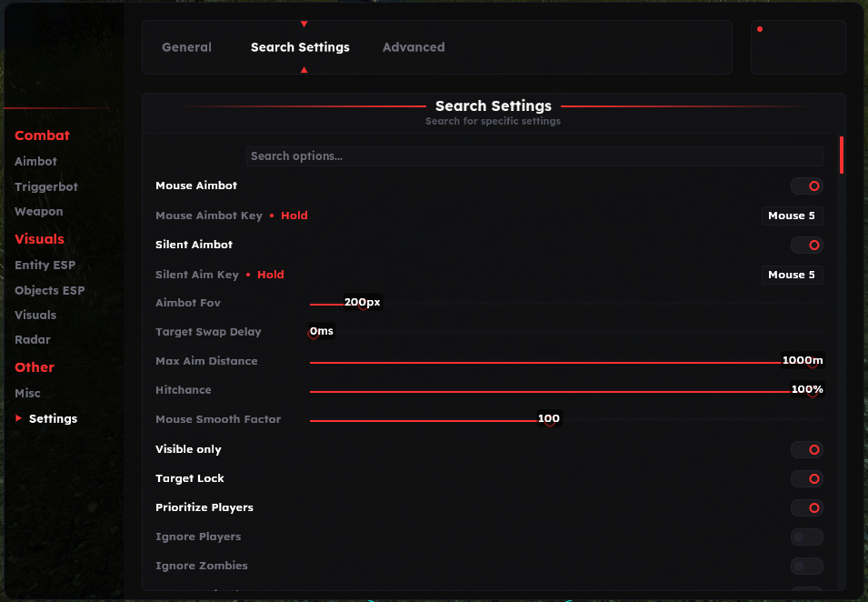
Task: Click Hold mode beside Silent Aim Key
Action: pyautogui.click(x=271, y=275)
